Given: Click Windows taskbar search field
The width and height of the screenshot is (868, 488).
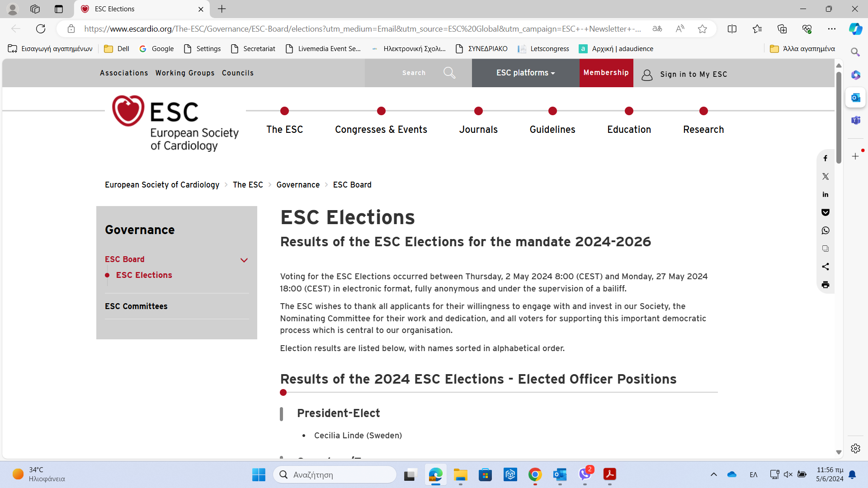Looking at the screenshot, I should coord(335,474).
